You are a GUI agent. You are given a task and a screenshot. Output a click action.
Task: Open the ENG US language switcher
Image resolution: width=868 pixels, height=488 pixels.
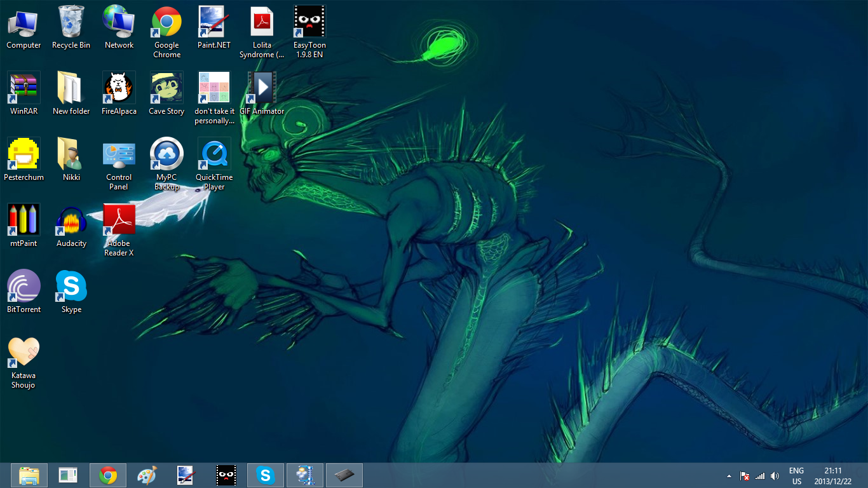796,476
